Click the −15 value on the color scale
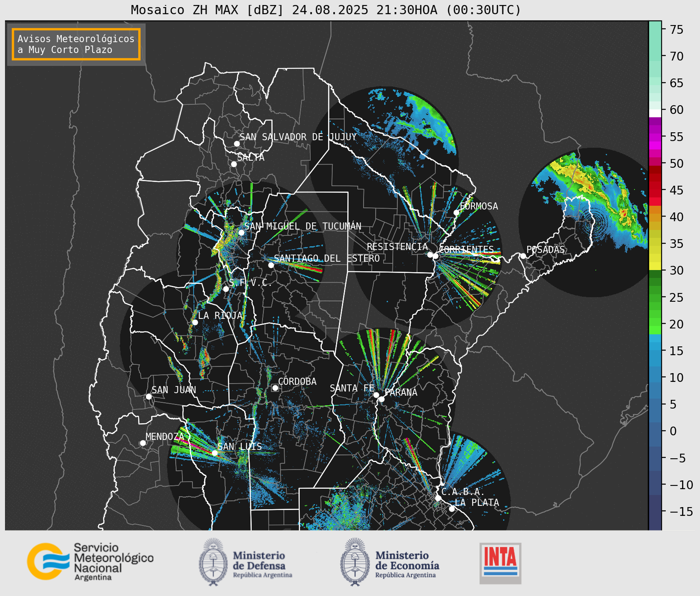The image size is (700, 596). pyautogui.click(x=681, y=511)
